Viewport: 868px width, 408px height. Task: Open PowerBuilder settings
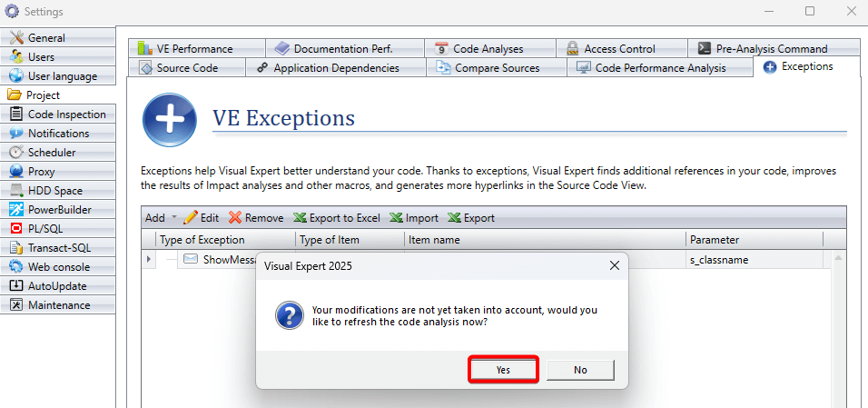[x=57, y=210]
